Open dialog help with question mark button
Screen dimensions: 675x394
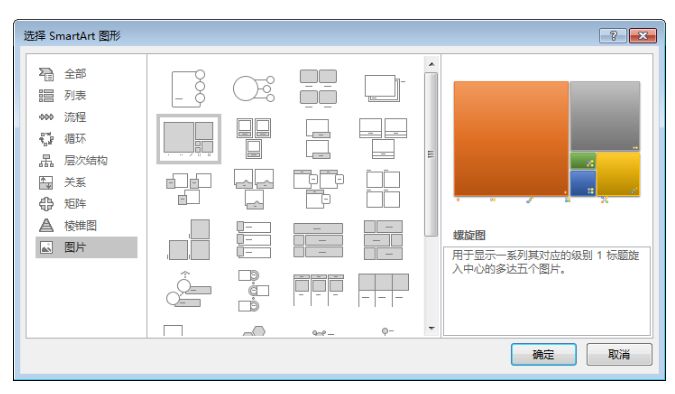pos(613,36)
